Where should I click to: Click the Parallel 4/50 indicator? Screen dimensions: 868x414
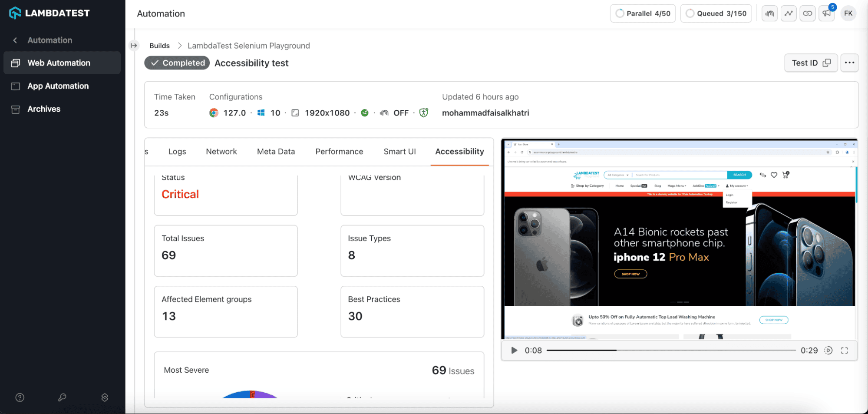(x=643, y=13)
